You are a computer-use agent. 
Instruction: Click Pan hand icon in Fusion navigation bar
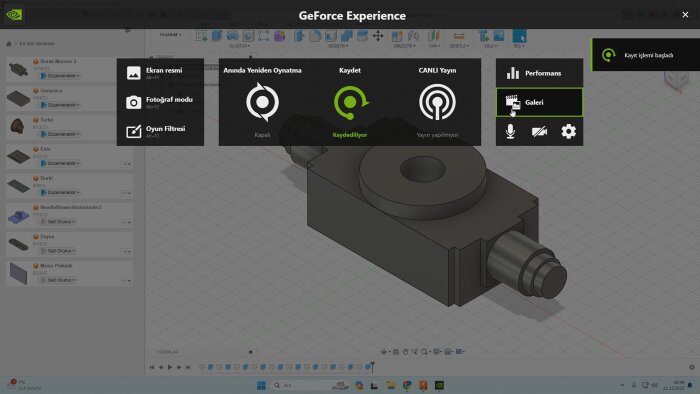(405, 352)
